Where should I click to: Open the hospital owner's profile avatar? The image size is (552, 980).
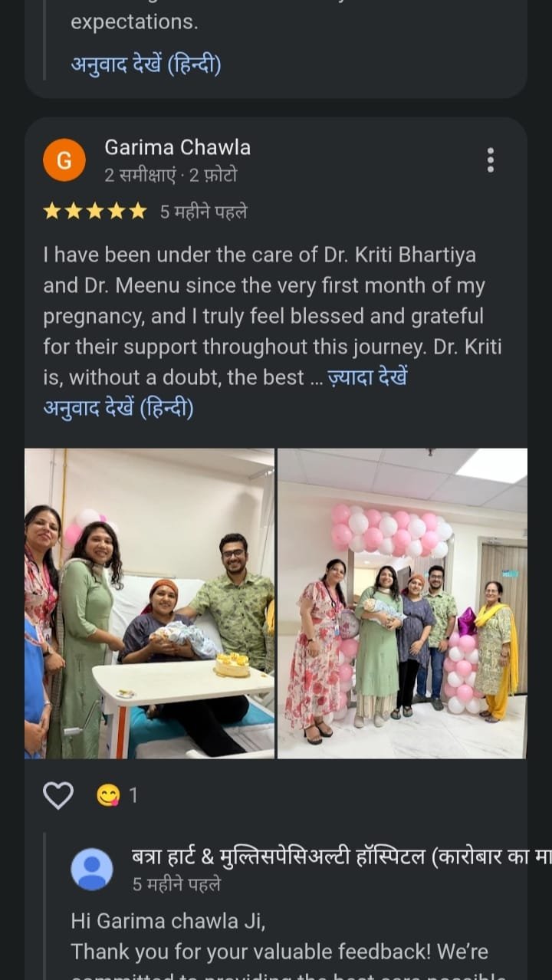pos(92,869)
